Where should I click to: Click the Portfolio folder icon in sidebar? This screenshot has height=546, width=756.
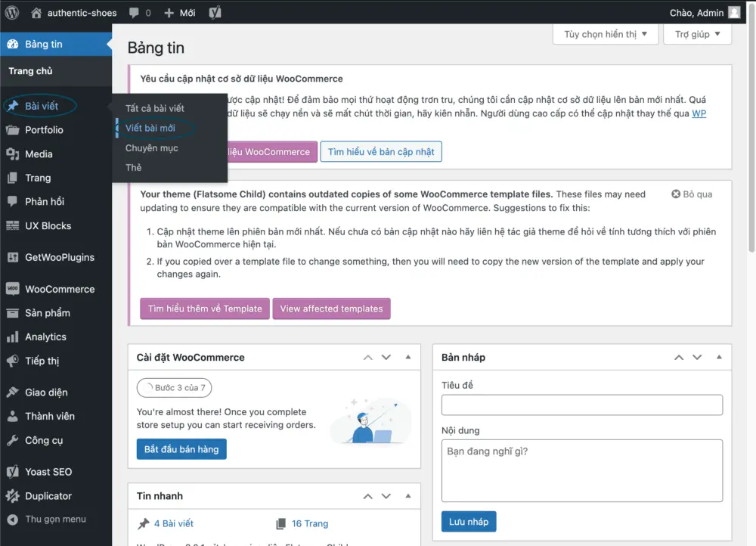pyautogui.click(x=13, y=130)
